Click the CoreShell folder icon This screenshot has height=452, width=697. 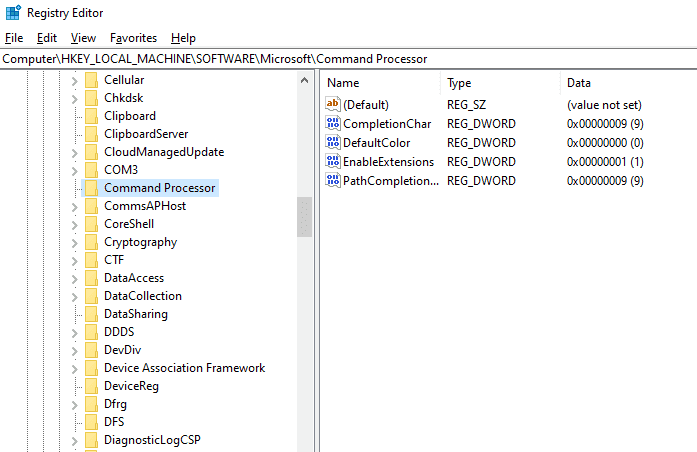coord(91,224)
